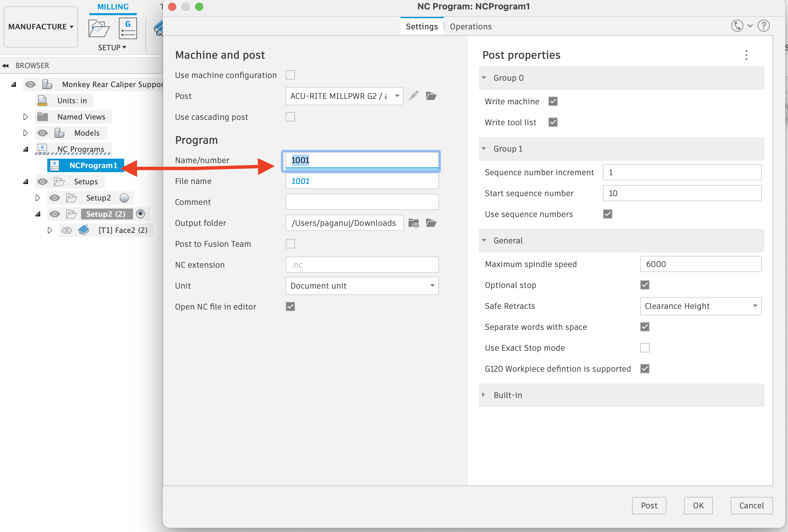Click the NC Program toolbar icon
788x532 pixels.
(x=128, y=28)
